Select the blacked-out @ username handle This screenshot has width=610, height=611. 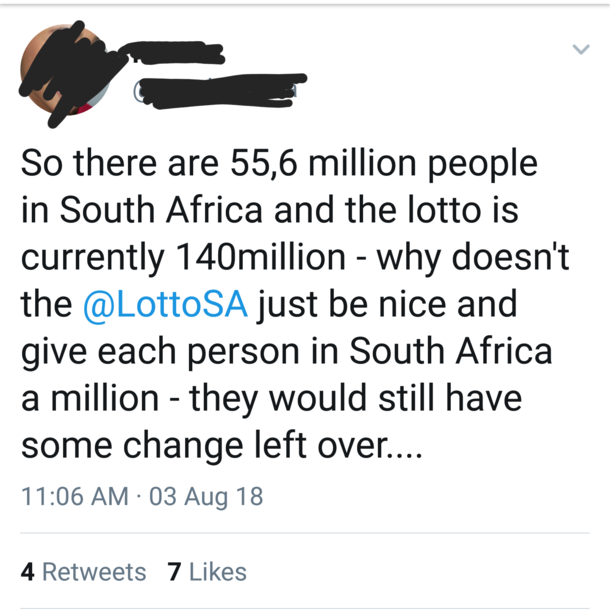point(218,90)
